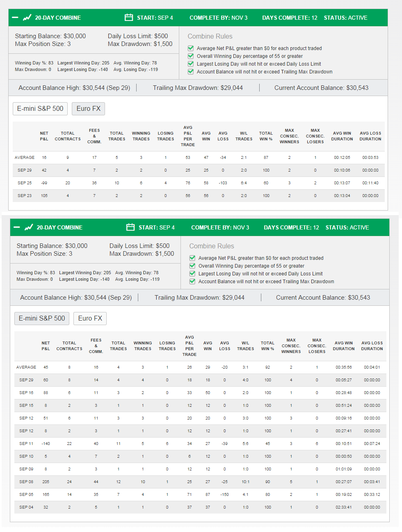The image size is (402, 532).
Task: Select the AVERAGE row label in the upper table
Action: [25, 158]
